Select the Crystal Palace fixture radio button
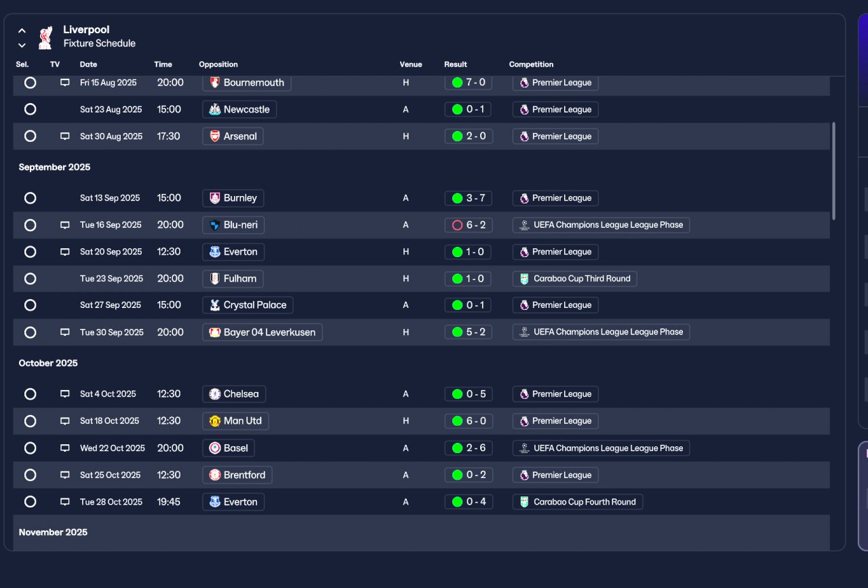The image size is (868, 588). (x=30, y=305)
